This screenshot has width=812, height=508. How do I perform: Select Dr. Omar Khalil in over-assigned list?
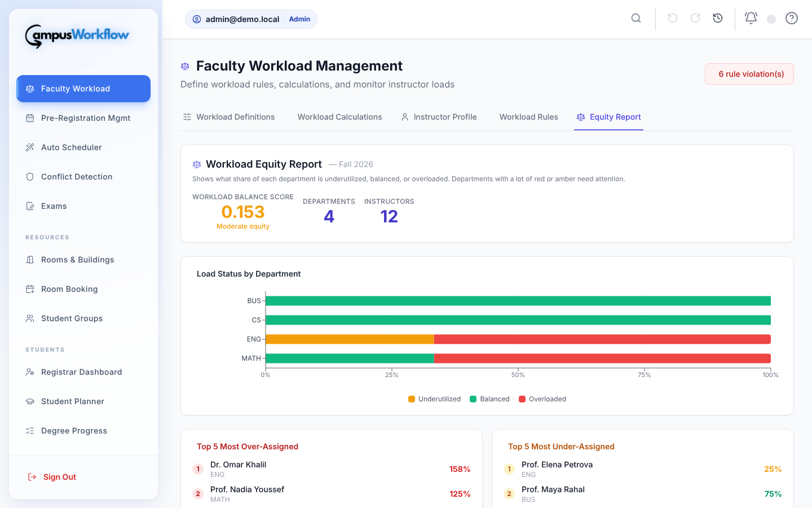(332, 469)
